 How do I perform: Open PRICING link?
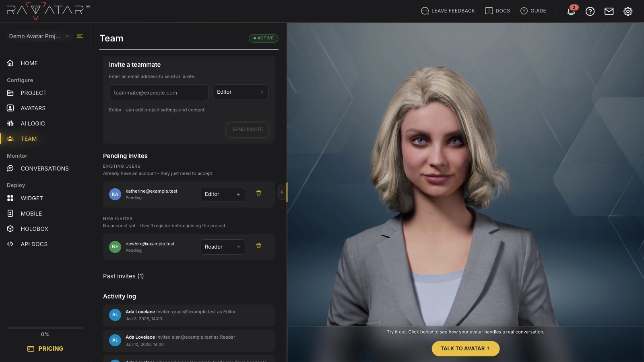(x=45, y=349)
